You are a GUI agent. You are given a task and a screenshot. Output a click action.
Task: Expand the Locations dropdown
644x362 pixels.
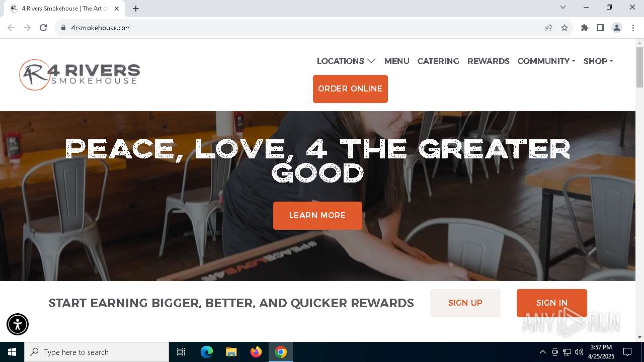coord(346,61)
